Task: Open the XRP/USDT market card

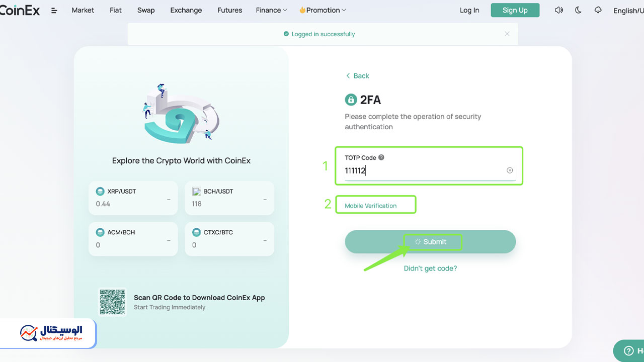Action: [x=133, y=198]
